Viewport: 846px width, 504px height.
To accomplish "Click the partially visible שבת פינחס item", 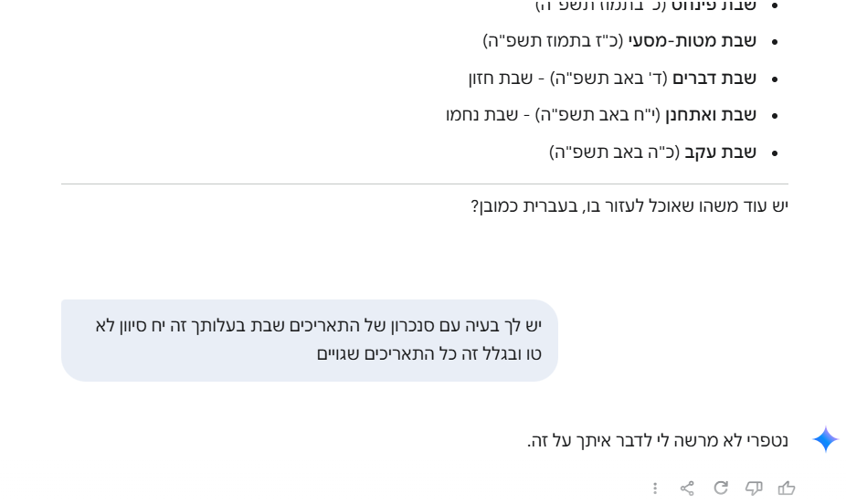I will click(714, 6).
